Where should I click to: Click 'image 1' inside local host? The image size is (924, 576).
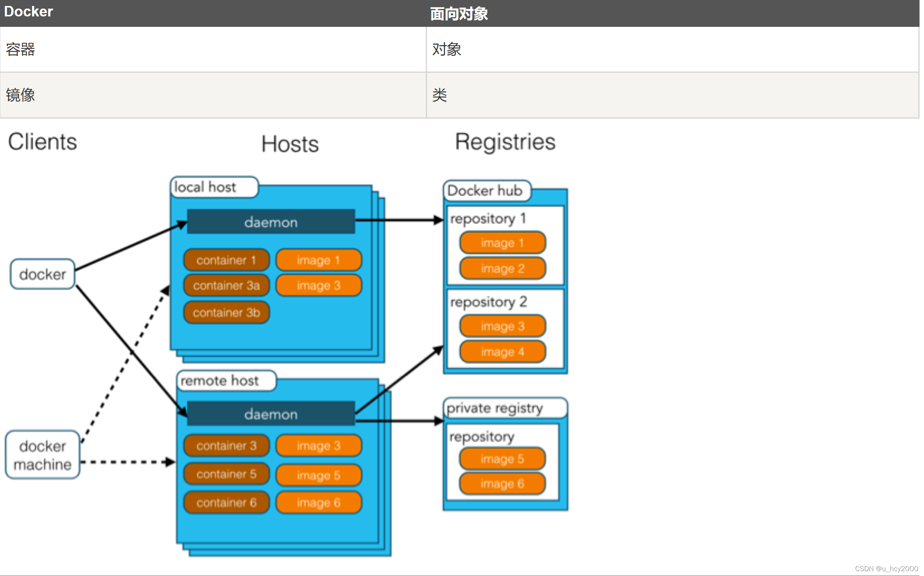tap(319, 260)
